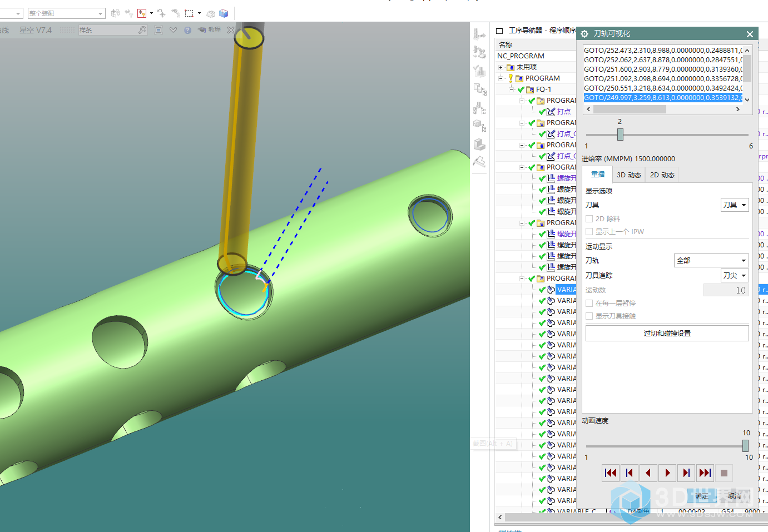The height and width of the screenshot is (532, 768).
Task: Click the 取消 button
Action: pyautogui.click(x=735, y=496)
